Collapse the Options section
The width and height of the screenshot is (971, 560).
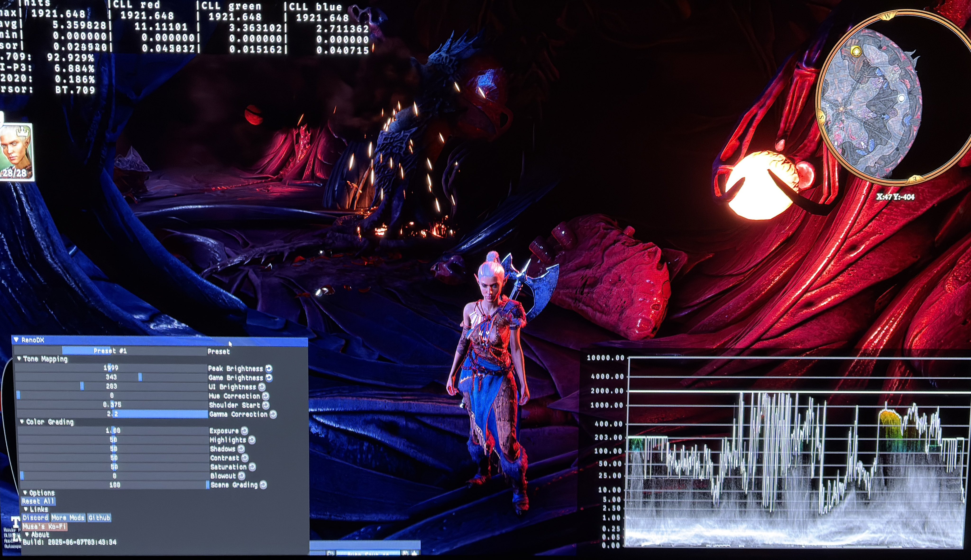pyautogui.click(x=25, y=493)
